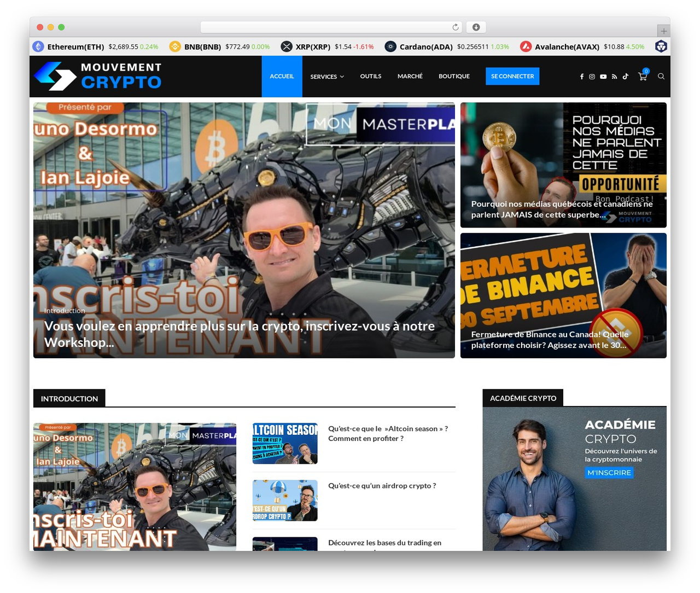Open the YouTube social icon
700x593 pixels.
[603, 77]
